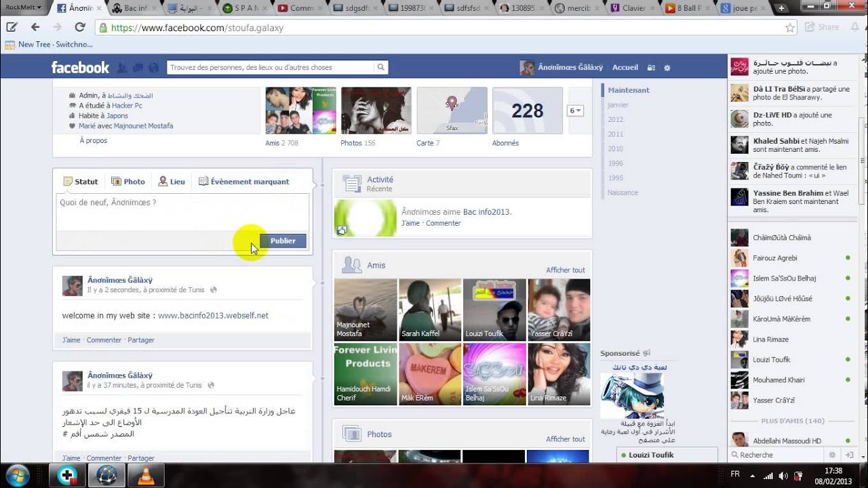Open VLC media player from taskbar
The width and height of the screenshot is (868, 488).
click(x=146, y=476)
